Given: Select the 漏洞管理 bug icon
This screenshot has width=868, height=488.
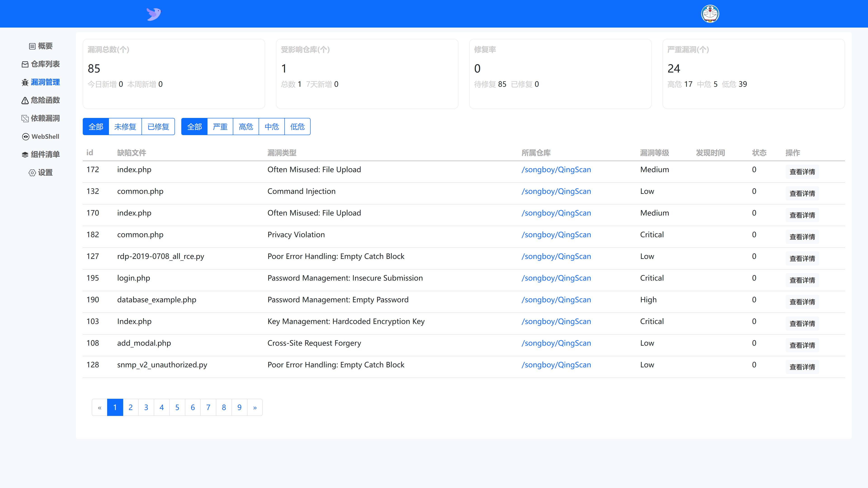Looking at the screenshot, I should tap(25, 82).
